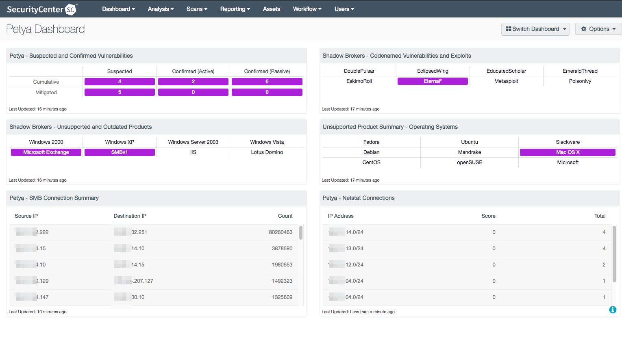622x364 pixels.
Task: Select the Mandrake cell
Action: click(x=470, y=152)
